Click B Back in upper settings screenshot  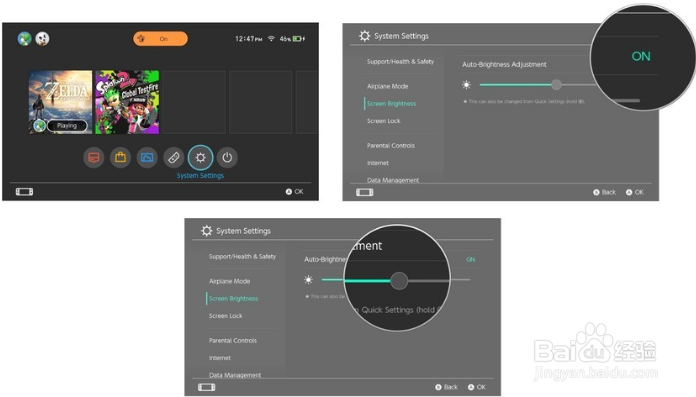[x=605, y=192]
